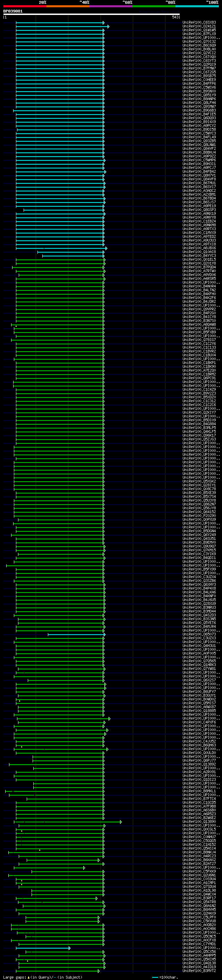222x980 pixels.
Task: Open hit UniRef100_B6C6Q9
Action: [199, 45]
